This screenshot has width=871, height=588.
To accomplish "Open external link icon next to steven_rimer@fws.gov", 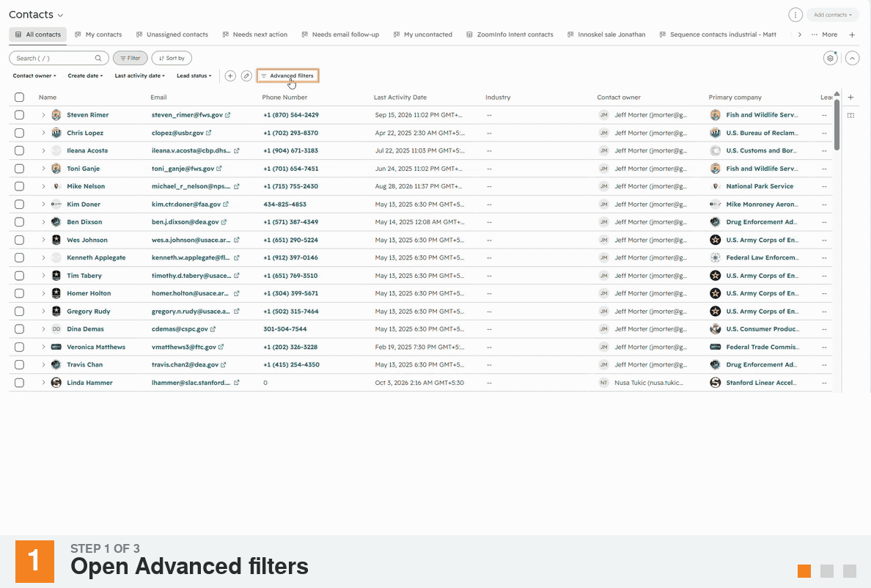I will click(228, 115).
